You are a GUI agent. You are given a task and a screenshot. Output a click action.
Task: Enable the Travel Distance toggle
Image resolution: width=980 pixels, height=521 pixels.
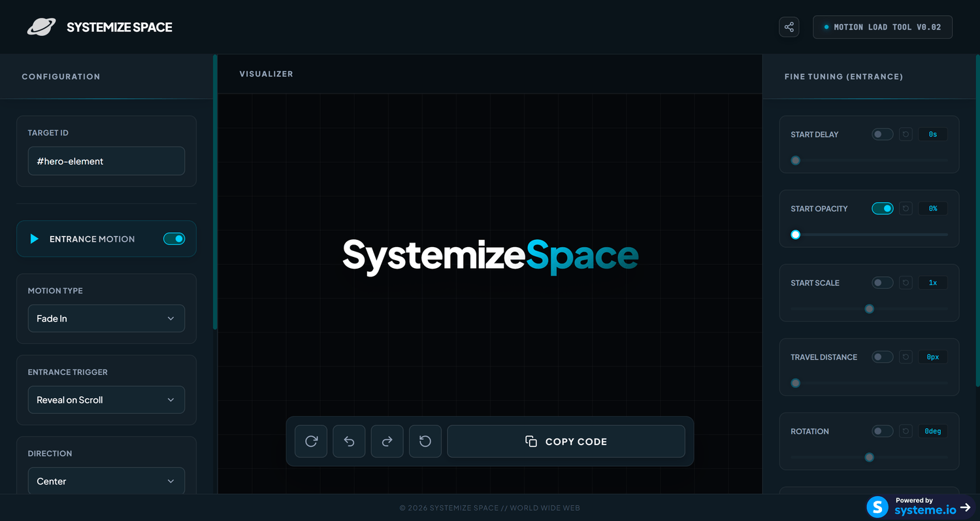(x=883, y=357)
